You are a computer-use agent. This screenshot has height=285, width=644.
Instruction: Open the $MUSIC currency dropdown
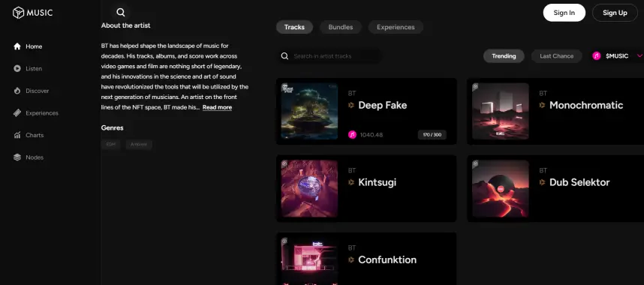(617, 55)
